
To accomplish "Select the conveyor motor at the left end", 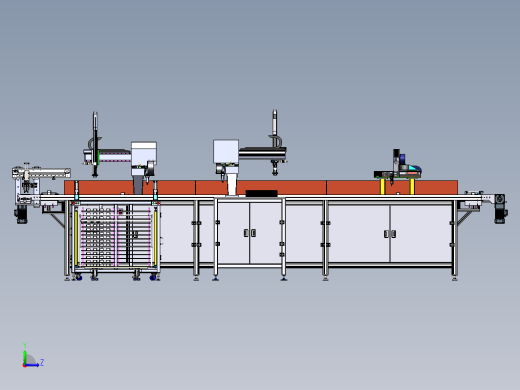I will (21, 214).
